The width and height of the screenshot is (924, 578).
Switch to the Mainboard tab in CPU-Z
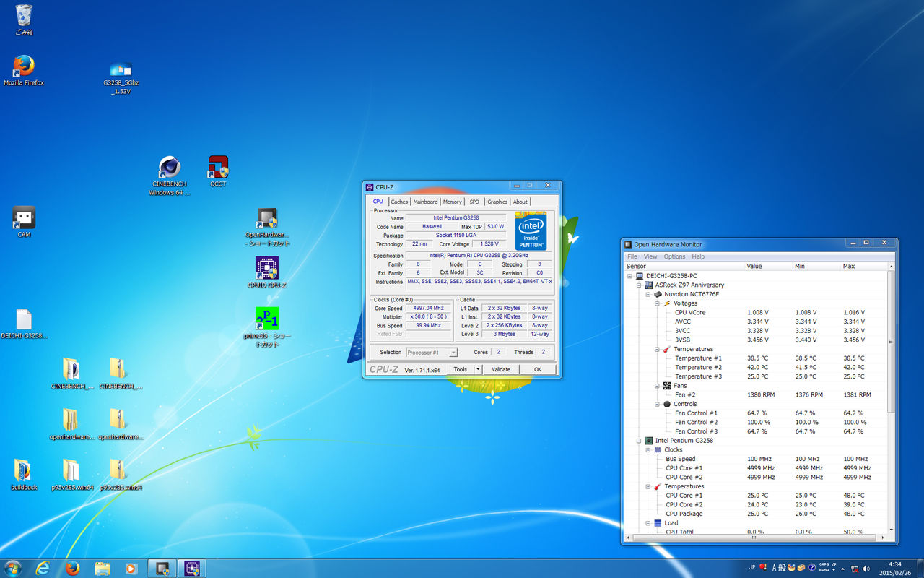pos(425,202)
